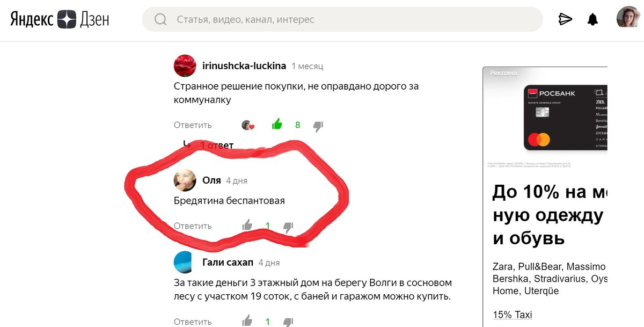
Task: Click the search field for articles
Action: [x=342, y=19]
